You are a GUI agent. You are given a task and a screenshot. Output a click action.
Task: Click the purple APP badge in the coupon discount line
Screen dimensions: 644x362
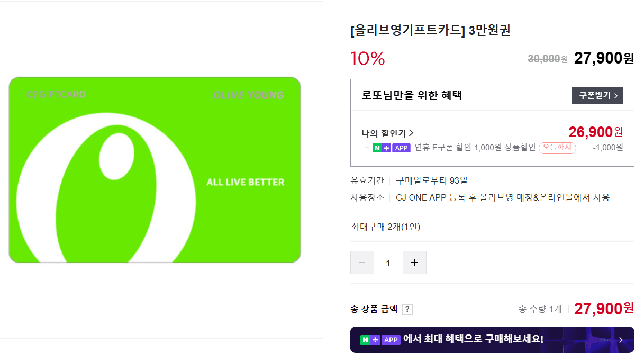[402, 148]
